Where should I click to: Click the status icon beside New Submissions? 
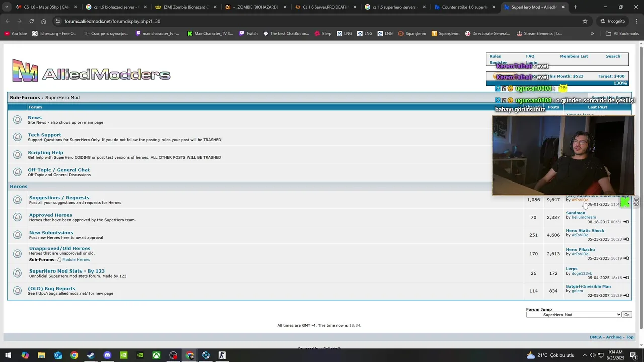point(17,235)
